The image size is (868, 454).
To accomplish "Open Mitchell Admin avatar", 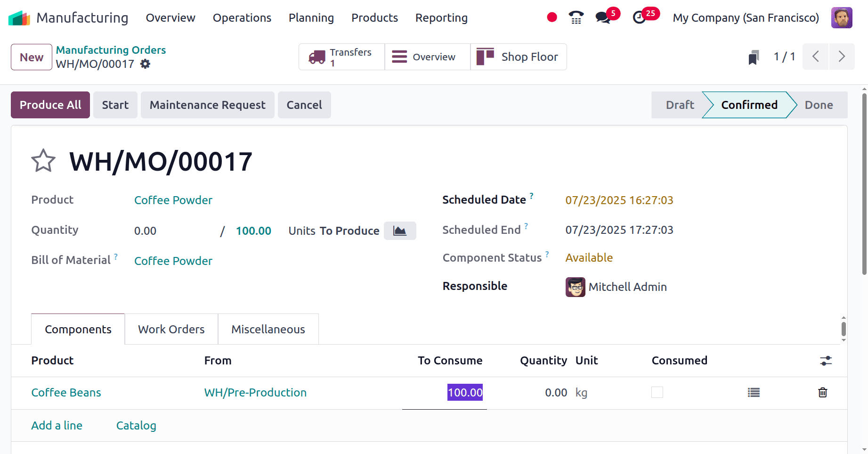I will 575,287.
